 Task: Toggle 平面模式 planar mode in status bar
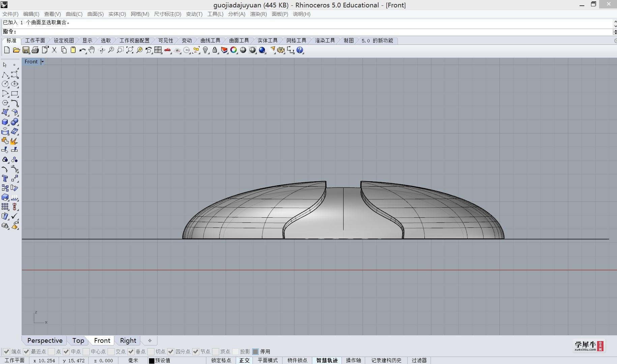pyautogui.click(x=268, y=360)
